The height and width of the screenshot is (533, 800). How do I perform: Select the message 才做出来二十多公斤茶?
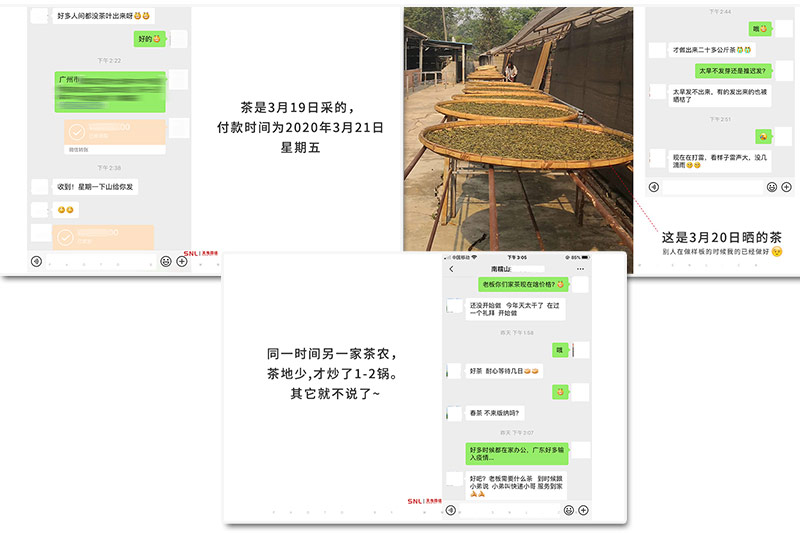click(712, 50)
